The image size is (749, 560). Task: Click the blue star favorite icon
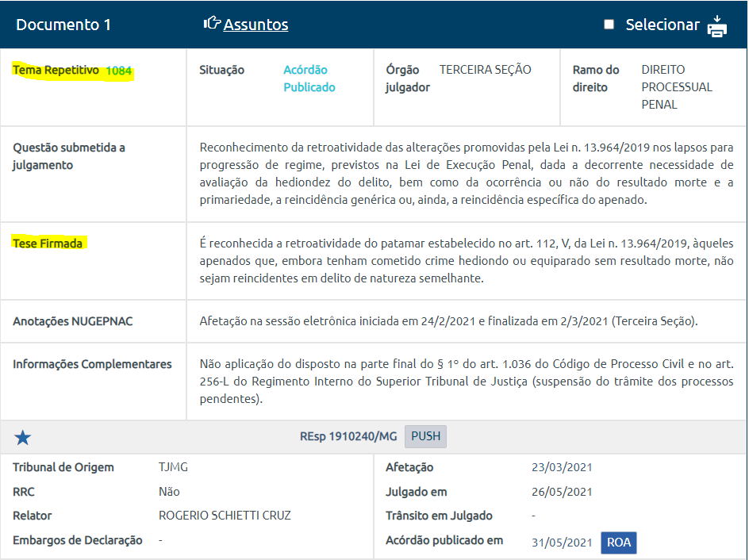[x=23, y=437]
